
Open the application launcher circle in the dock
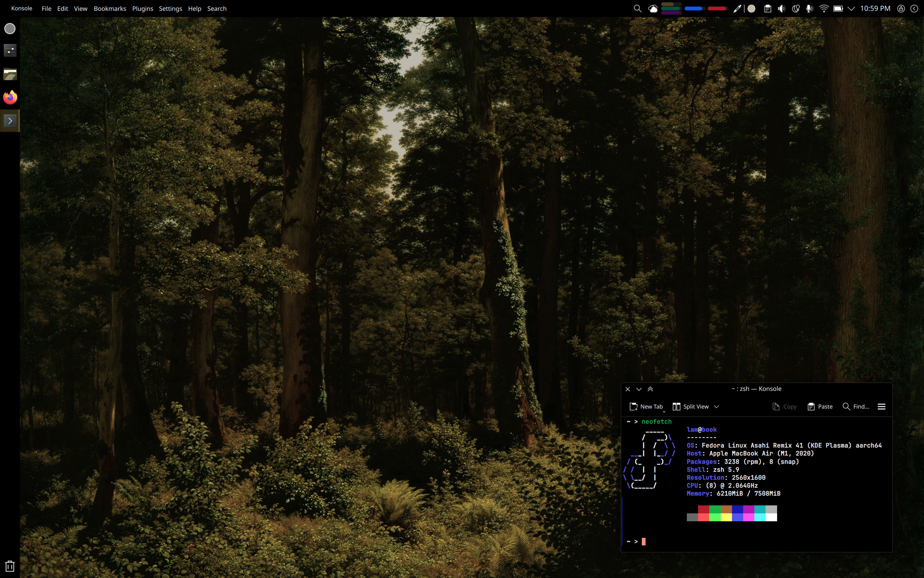(10, 29)
